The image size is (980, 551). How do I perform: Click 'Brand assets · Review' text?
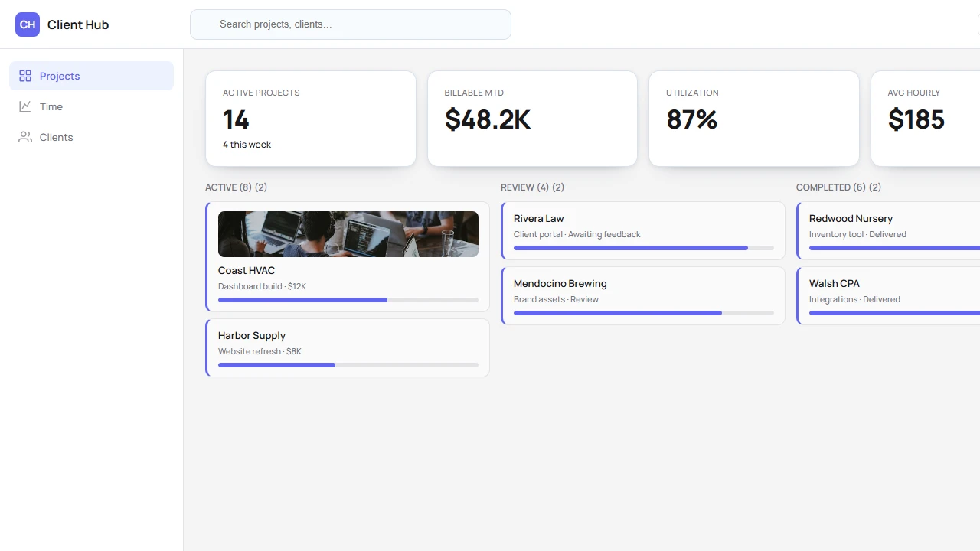pyautogui.click(x=556, y=299)
